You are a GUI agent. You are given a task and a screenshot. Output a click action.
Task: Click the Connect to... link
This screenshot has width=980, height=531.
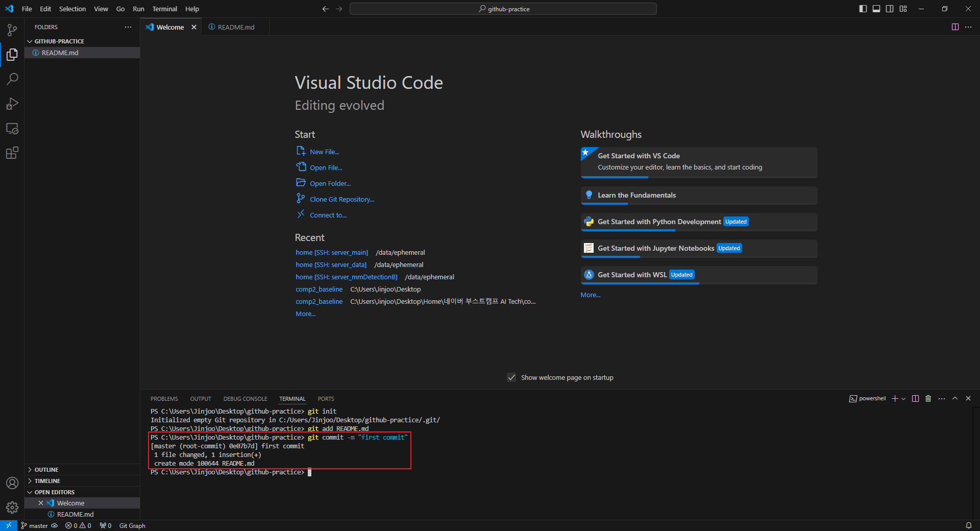[x=328, y=215]
